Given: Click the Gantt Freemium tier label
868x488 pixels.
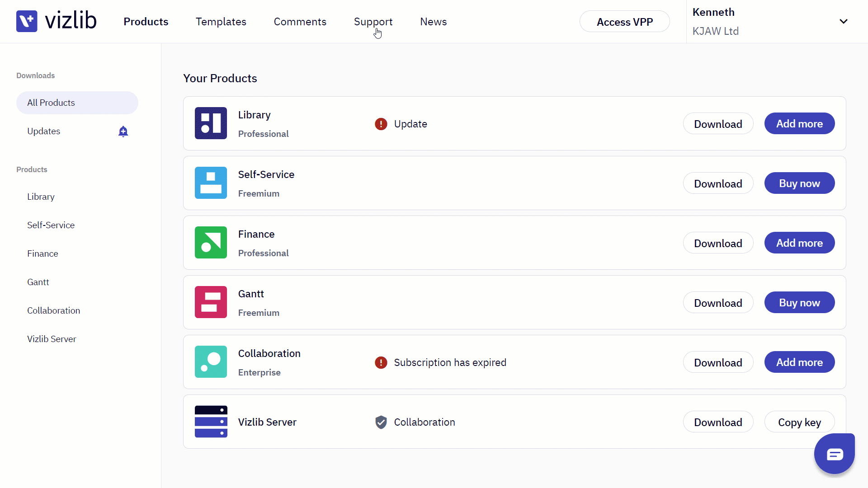Looking at the screenshot, I should click(x=259, y=313).
